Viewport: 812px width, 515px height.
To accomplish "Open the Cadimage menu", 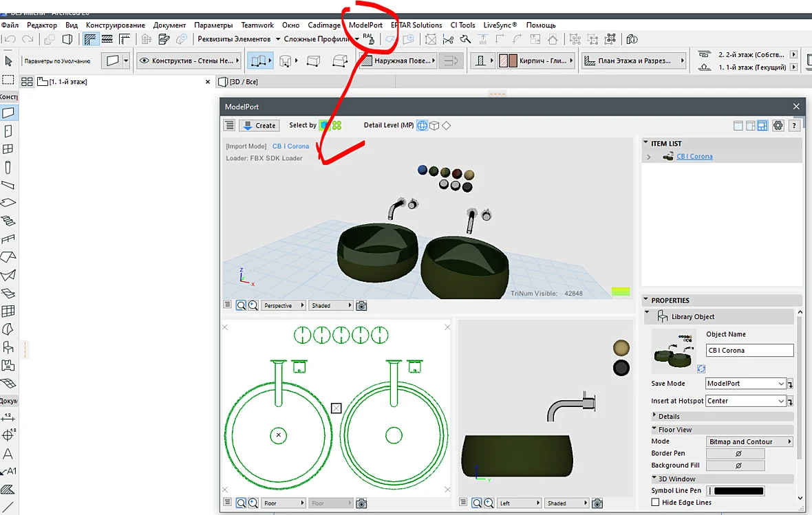I will coord(324,25).
